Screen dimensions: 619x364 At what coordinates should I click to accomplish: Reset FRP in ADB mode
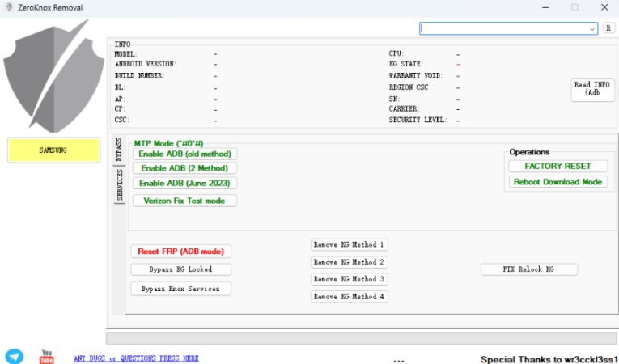tap(180, 252)
